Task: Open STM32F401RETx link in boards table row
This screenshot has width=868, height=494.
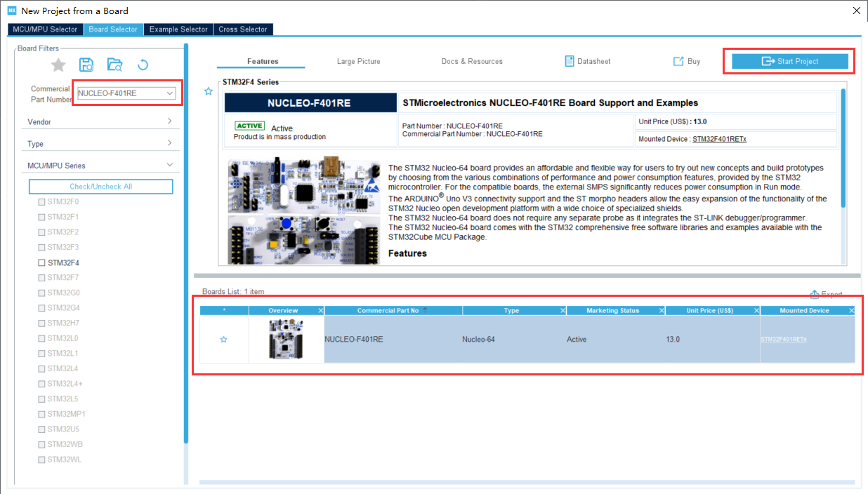Action: [784, 340]
